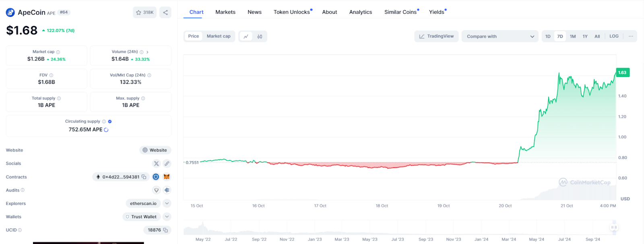Open the Similar Coins tab
The image size is (644, 244).
click(401, 12)
